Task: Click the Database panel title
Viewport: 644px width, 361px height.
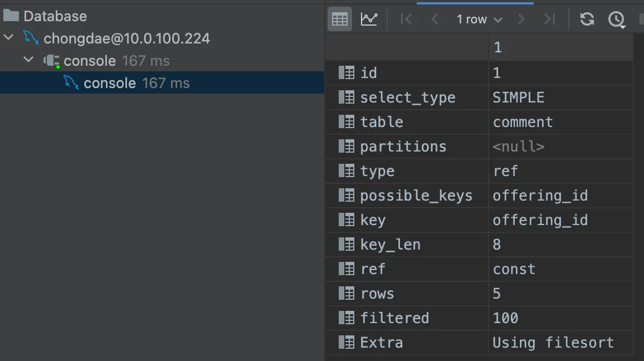Action: [55, 16]
